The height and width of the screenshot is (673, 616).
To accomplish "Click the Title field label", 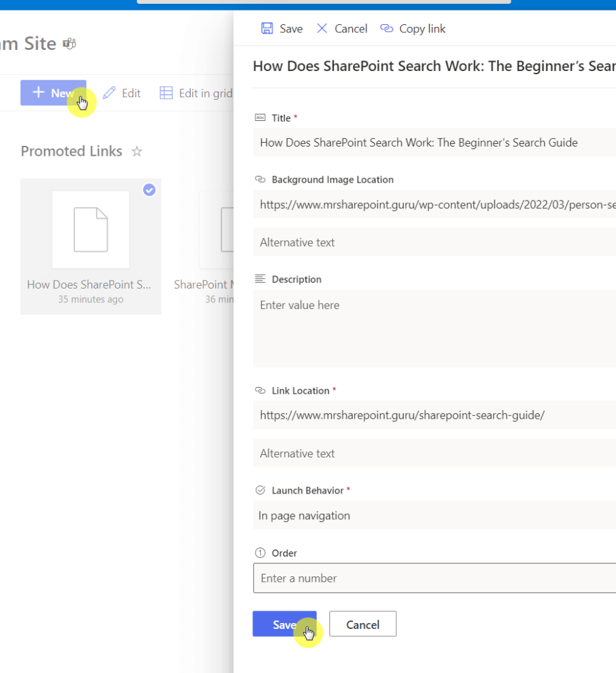I will (x=281, y=118).
